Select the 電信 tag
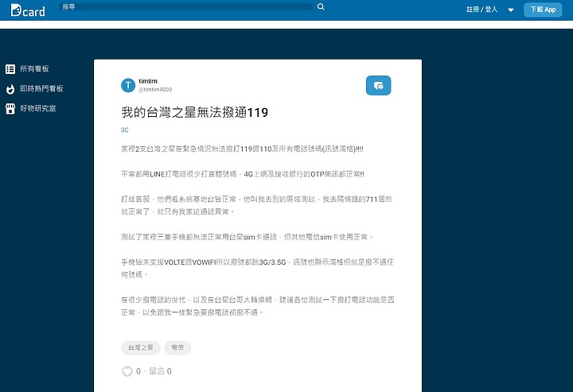This screenshot has height=392, width=573. 177,347
